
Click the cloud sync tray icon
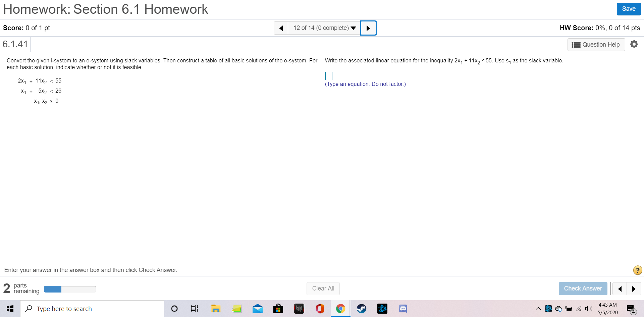pos(558,309)
